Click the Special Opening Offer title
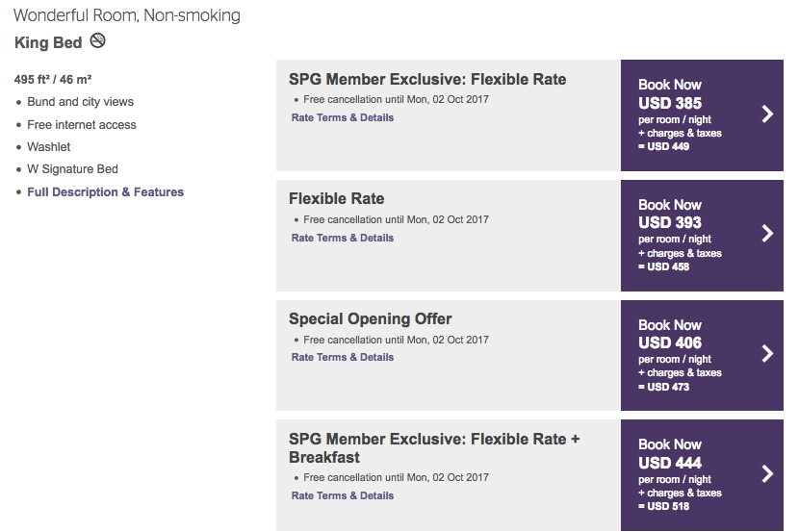The height and width of the screenshot is (532, 799). pos(370,319)
